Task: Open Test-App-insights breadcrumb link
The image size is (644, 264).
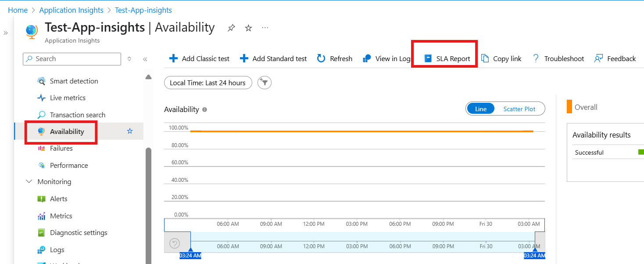Action: pyautogui.click(x=143, y=10)
